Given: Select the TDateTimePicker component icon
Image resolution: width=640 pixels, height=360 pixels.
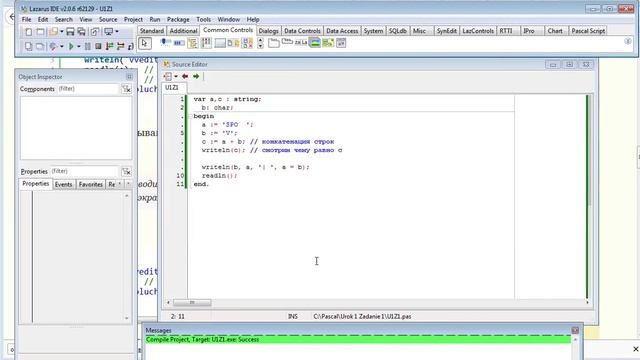Looking at the screenshot, I should point(341,43).
